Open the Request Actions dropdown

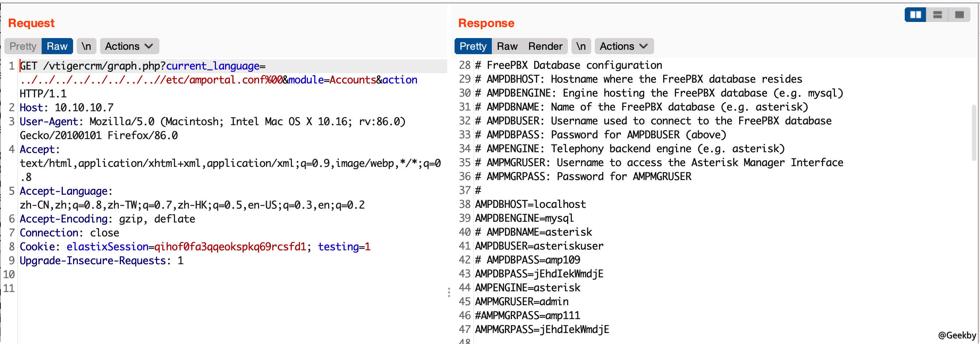click(129, 46)
